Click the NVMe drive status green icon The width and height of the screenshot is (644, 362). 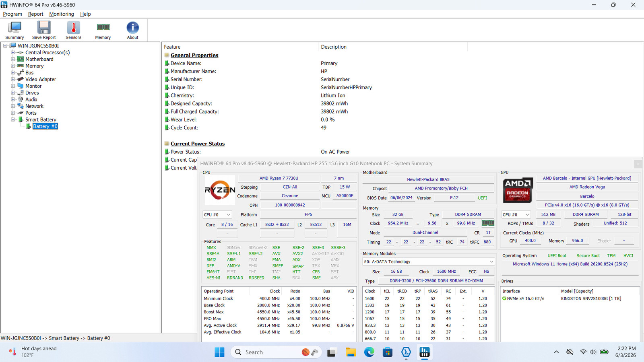click(504, 298)
